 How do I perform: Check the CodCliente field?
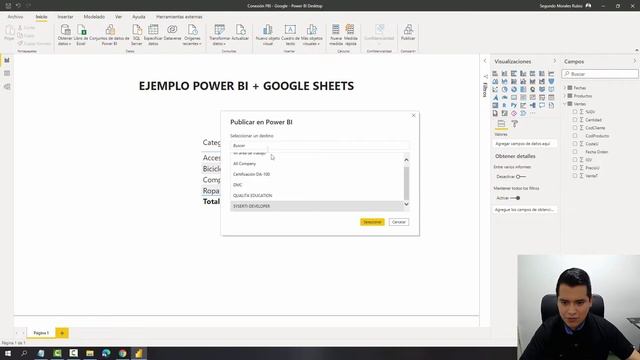point(575,128)
